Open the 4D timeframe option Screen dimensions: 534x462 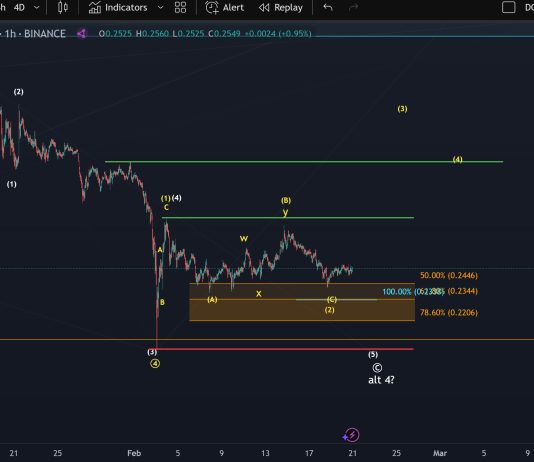pyautogui.click(x=19, y=7)
